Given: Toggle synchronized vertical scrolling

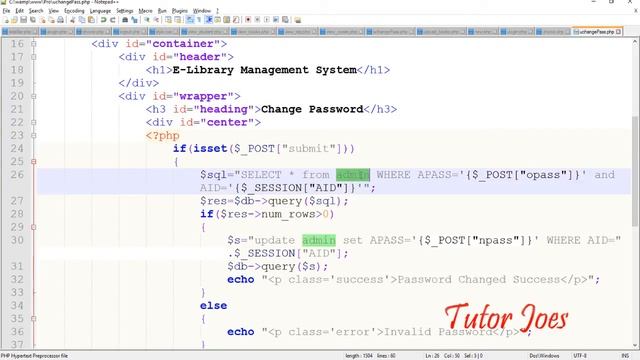Looking at the screenshot, I should pos(168,20).
